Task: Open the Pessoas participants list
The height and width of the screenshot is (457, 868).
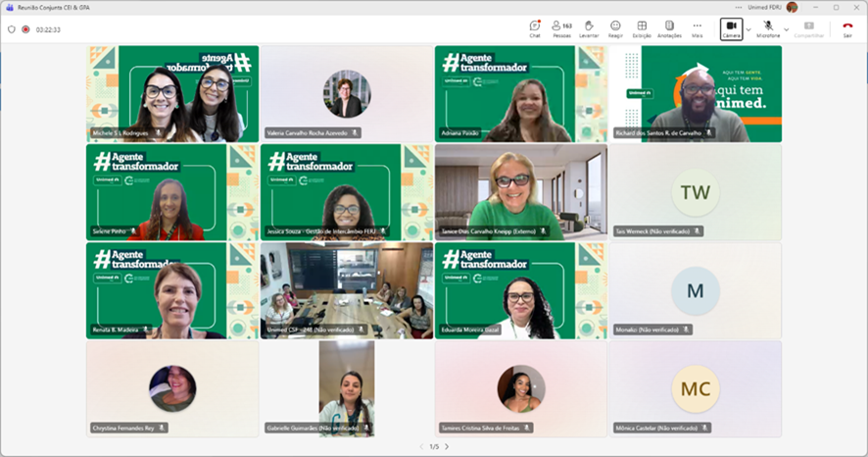Action: click(x=561, y=28)
